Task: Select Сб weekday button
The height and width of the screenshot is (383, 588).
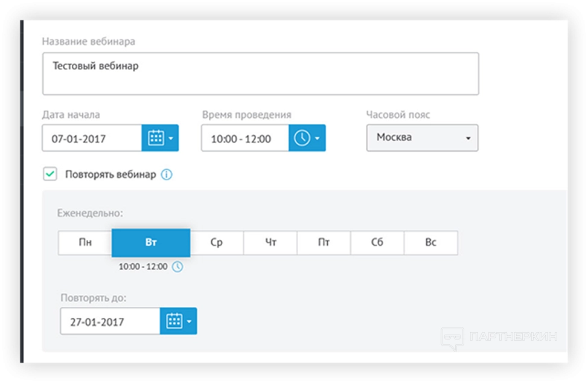Action: 377,243
